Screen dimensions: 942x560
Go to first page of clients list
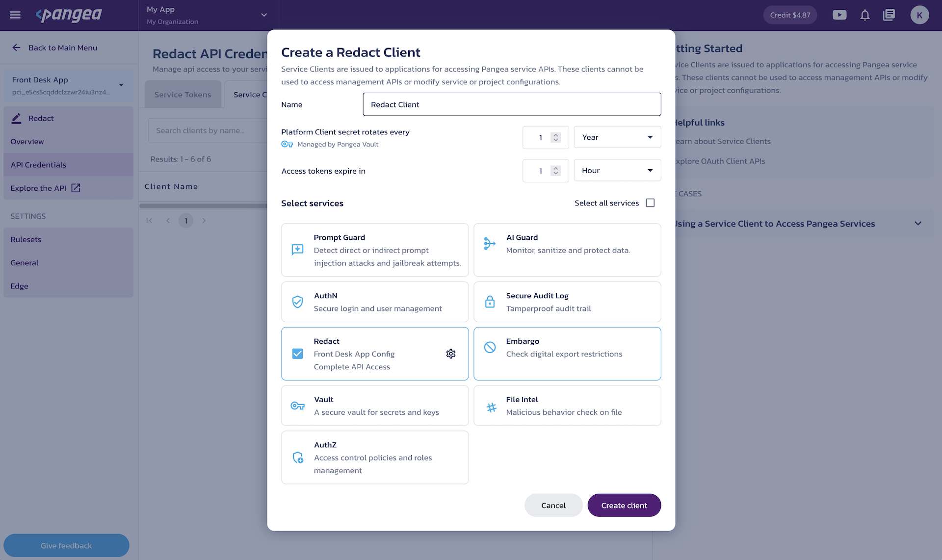coord(149,221)
